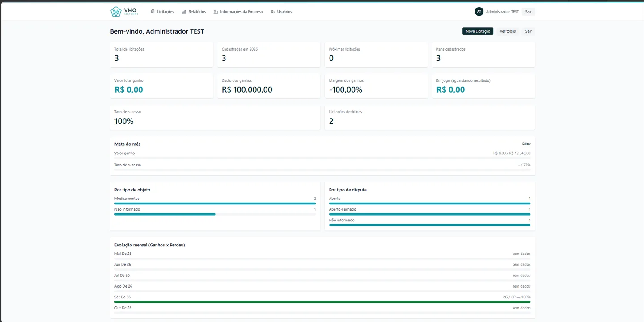Viewport: 644px width, 322px height.
Task: Click the Por tipo de disputa heading
Action: click(348, 190)
